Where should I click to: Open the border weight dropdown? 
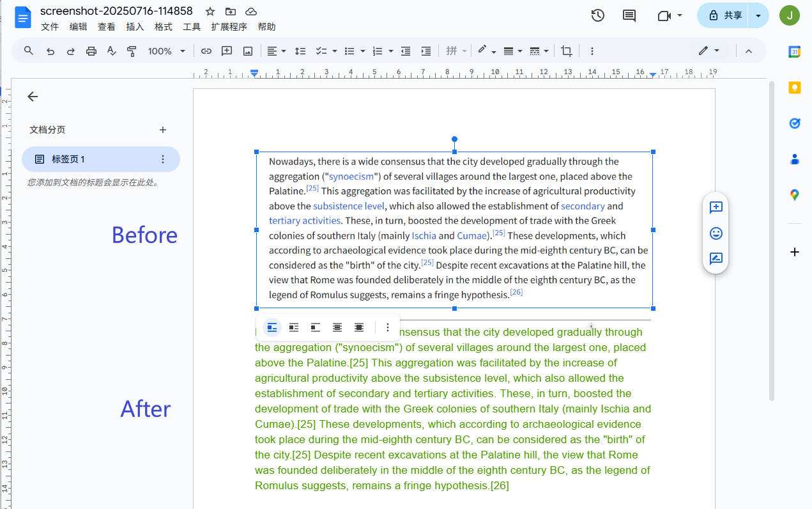click(513, 51)
